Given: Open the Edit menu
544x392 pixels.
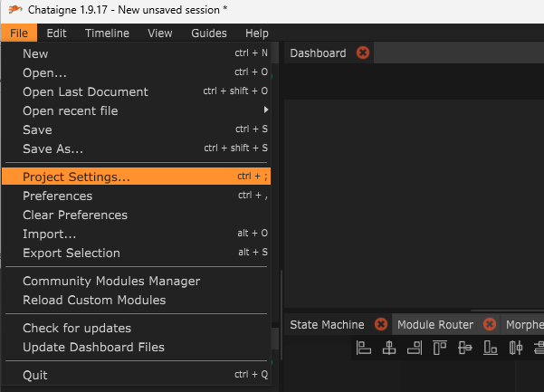Looking at the screenshot, I should [56, 33].
